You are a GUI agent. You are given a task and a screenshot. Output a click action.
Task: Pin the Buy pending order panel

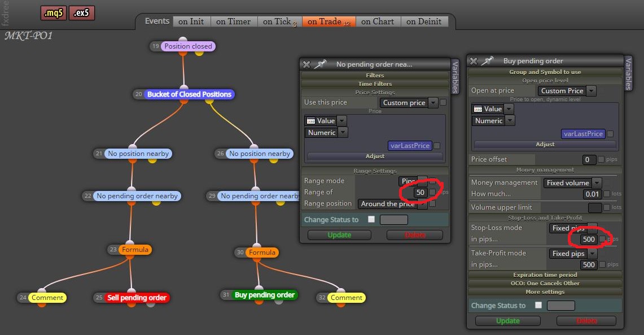click(x=488, y=61)
